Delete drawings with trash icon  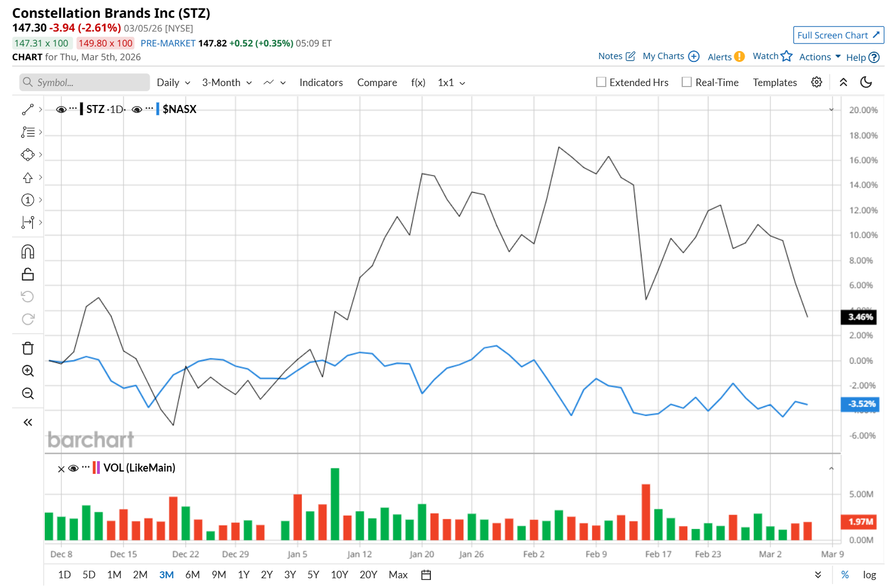tap(28, 348)
